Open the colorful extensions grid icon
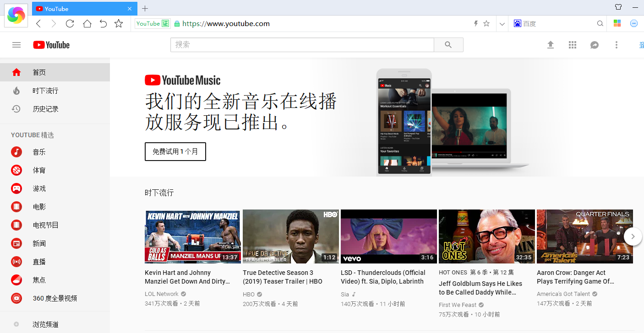The width and height of the screenshot is (644, 333). click(x=617, y=23)
